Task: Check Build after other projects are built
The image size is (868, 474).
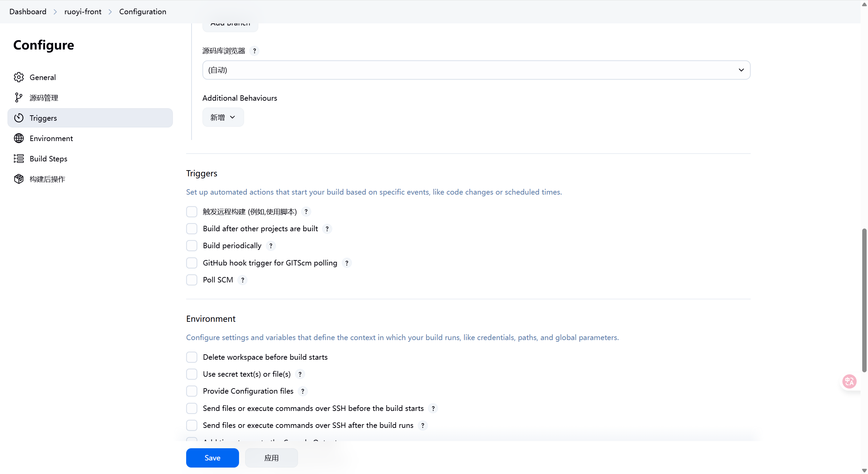Action: (192, 229)
